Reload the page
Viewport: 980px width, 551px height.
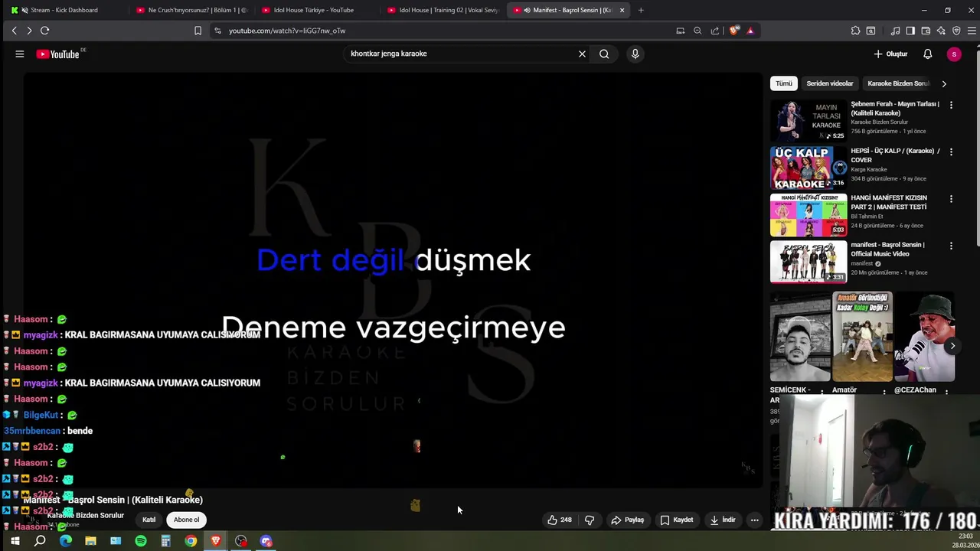[x=44, y=31]
